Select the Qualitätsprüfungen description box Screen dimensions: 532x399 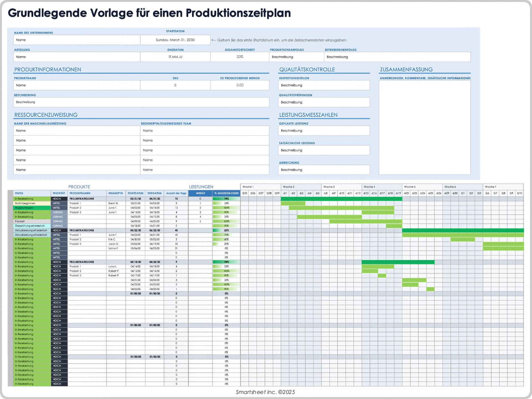click(x=324, y=102)
